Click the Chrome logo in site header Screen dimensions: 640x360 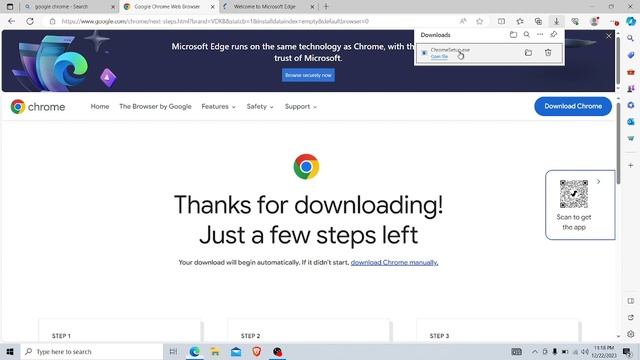38,107
